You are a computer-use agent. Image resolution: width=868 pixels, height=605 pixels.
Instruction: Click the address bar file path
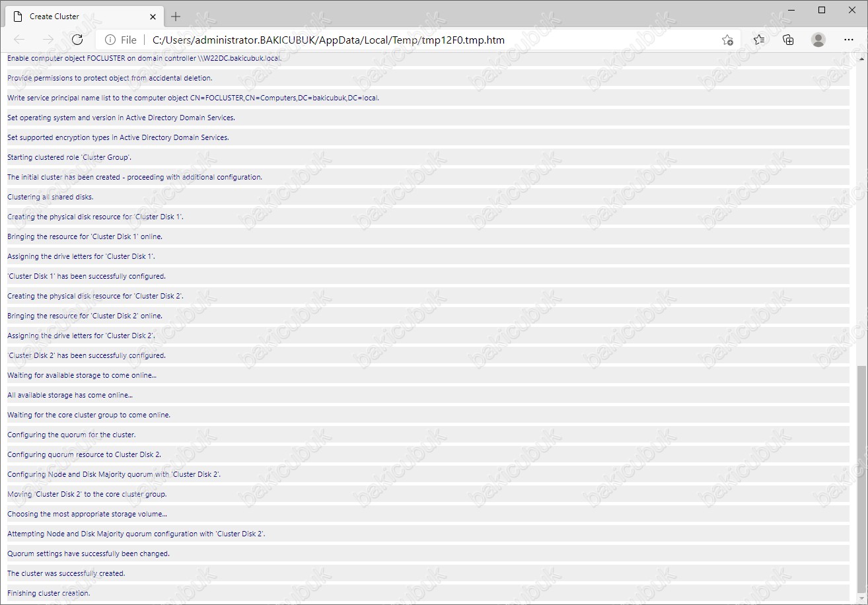point(328,40)
